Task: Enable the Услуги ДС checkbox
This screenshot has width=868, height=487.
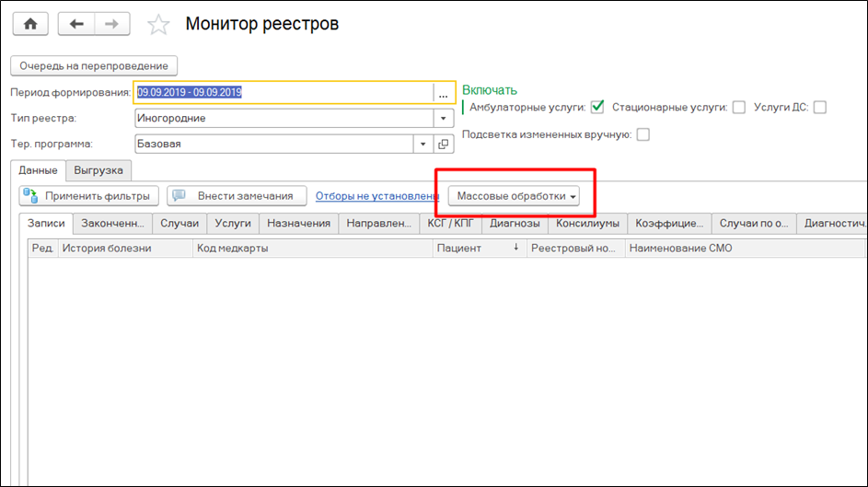Action: tap(819, 108)
